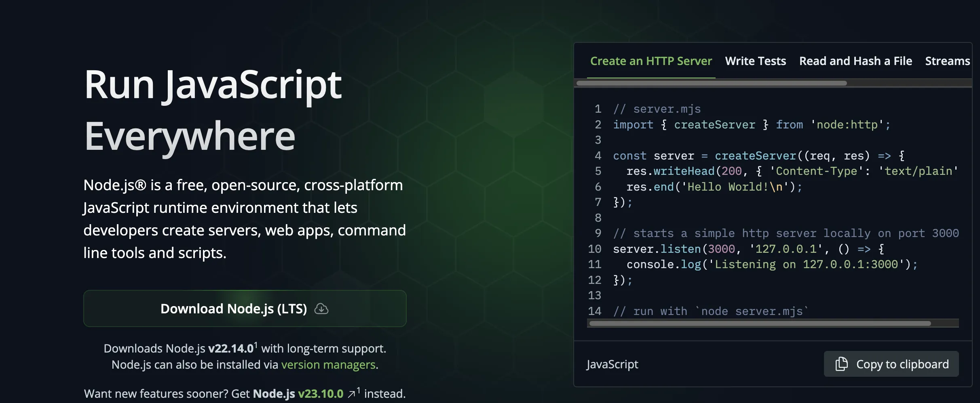Viewport: 980px width, 403px height.
Task: Click the external link arrow next to v23.10.0
Action: pos(352,393)
